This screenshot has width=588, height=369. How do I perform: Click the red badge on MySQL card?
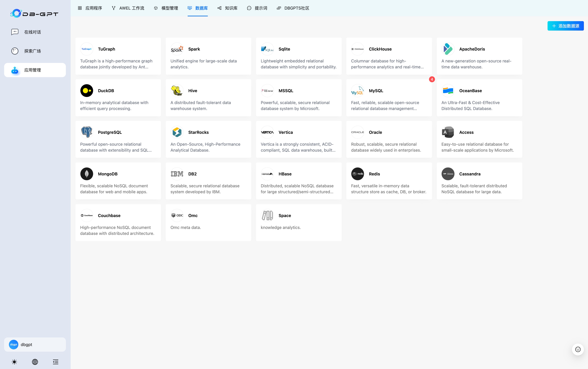pyautogui.click(x=432, y=79)
